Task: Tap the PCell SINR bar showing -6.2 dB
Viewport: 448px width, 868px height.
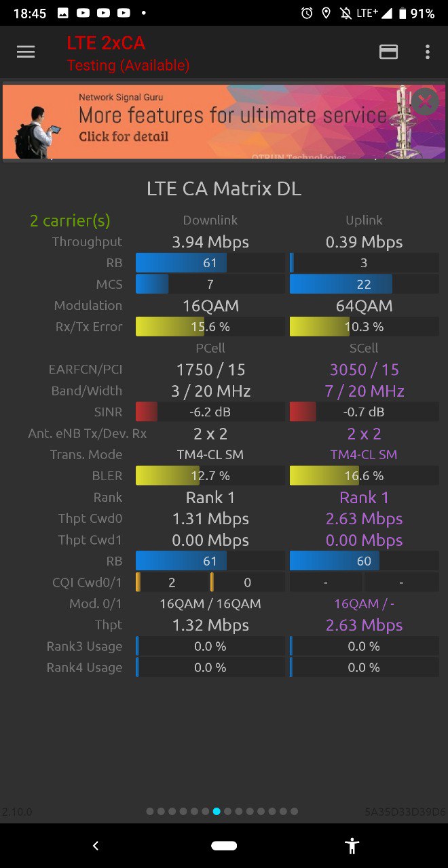Action: (x=210, y=412)
